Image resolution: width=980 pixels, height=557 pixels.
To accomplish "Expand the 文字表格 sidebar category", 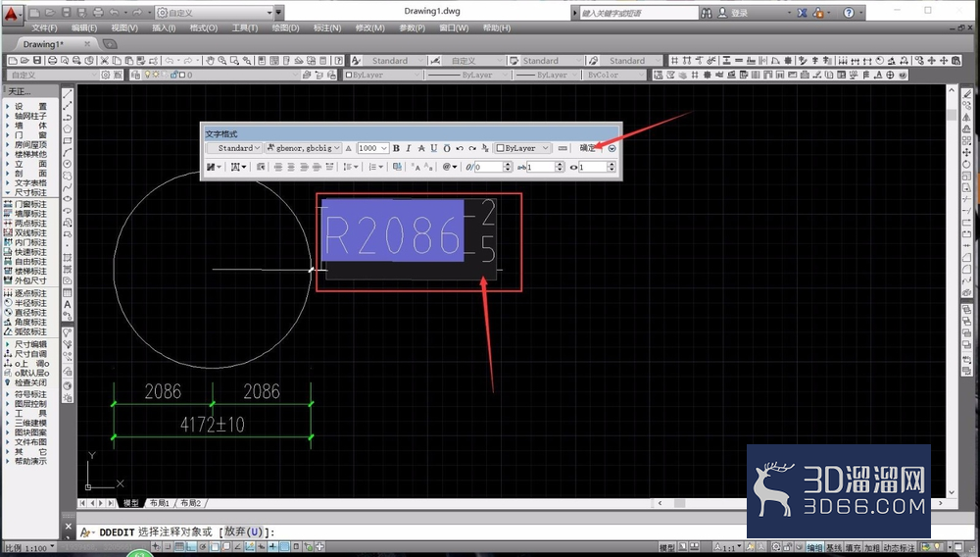I will pyautogui.click(x=25, y=183).
